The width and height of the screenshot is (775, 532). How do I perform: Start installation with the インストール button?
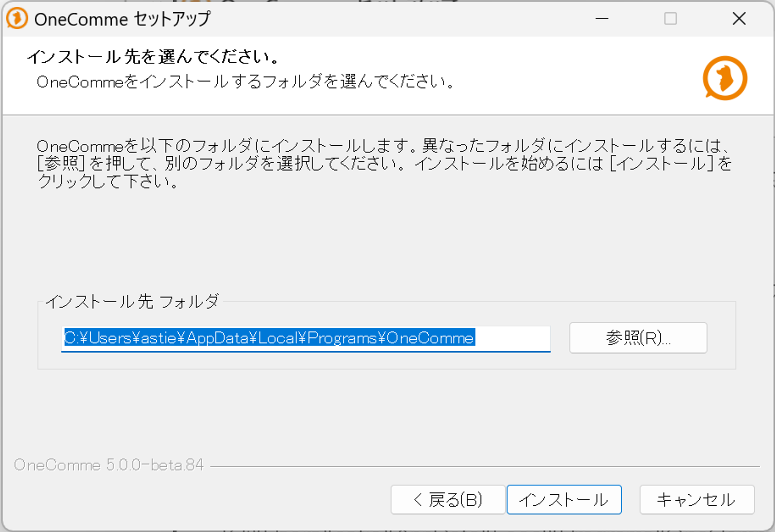click(x=564, y=500)
